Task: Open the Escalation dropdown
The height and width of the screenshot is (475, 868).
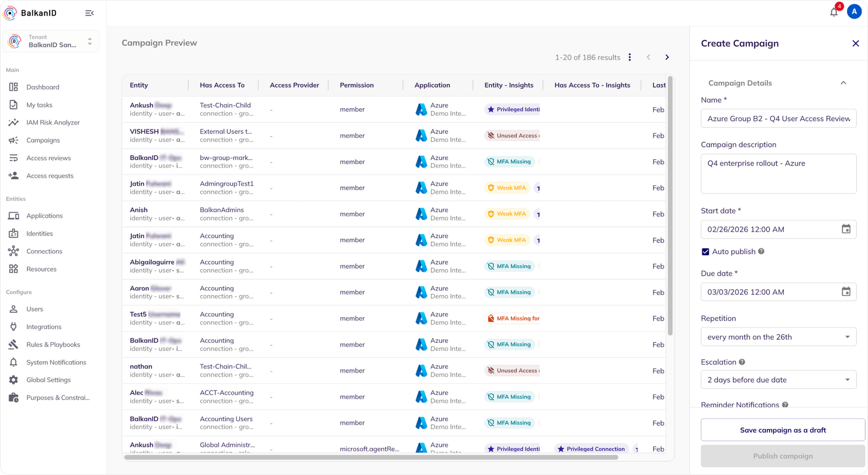Action: click(x=778, y=380)
